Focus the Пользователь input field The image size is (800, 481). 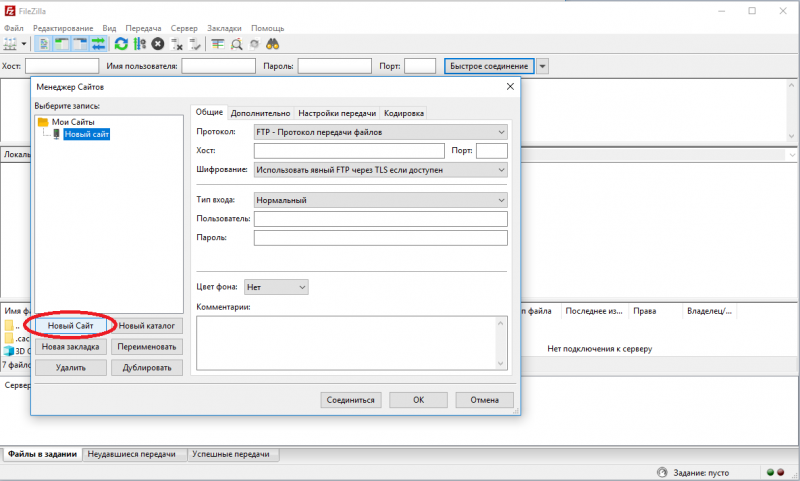pos(381,219)
